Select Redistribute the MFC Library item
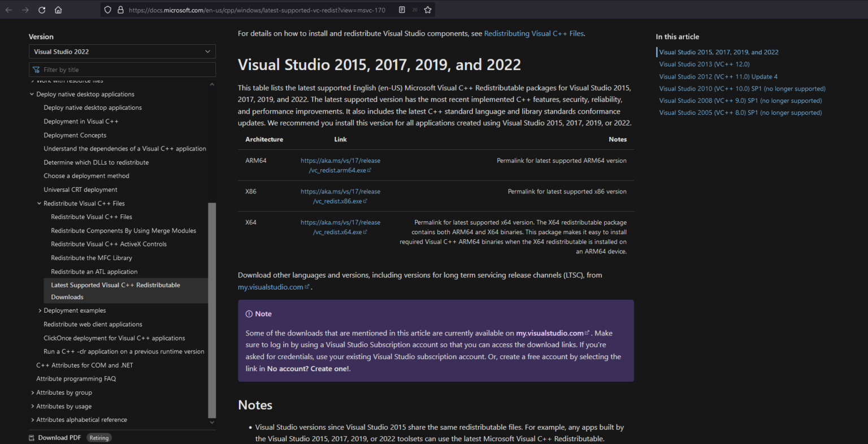This screenshot has height=444, width=868. click(x=91, y=258)
